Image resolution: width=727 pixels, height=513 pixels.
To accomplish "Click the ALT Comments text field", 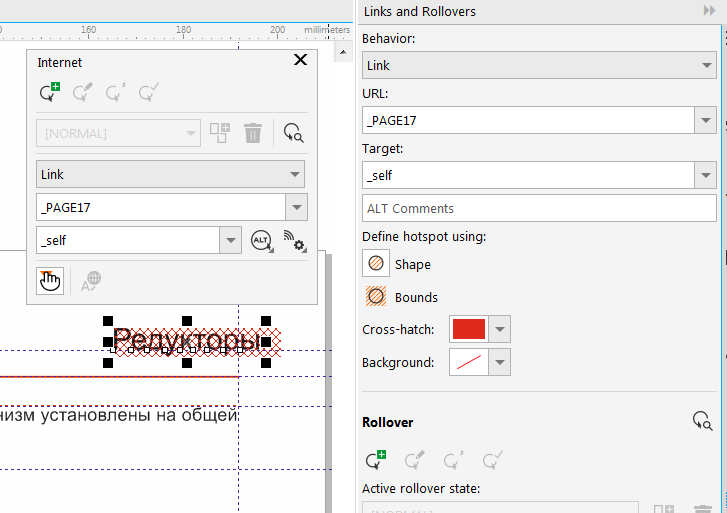I will coord(539,208).
